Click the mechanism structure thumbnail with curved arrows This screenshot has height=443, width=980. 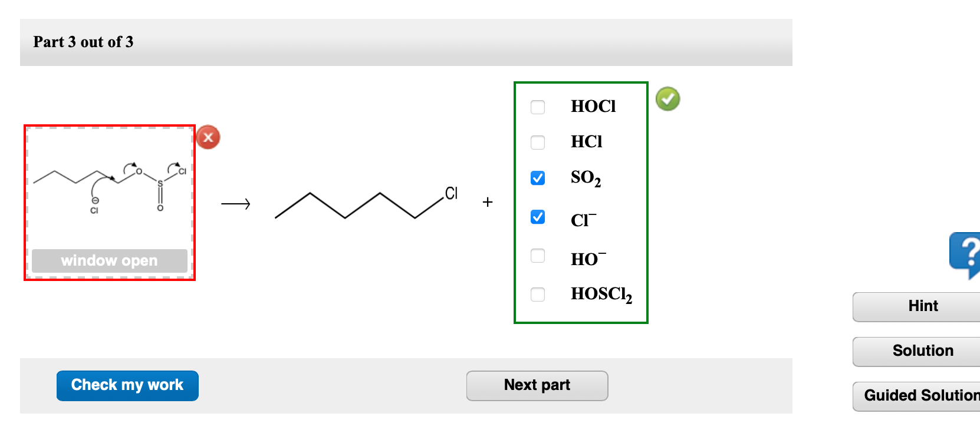(109, 189)
